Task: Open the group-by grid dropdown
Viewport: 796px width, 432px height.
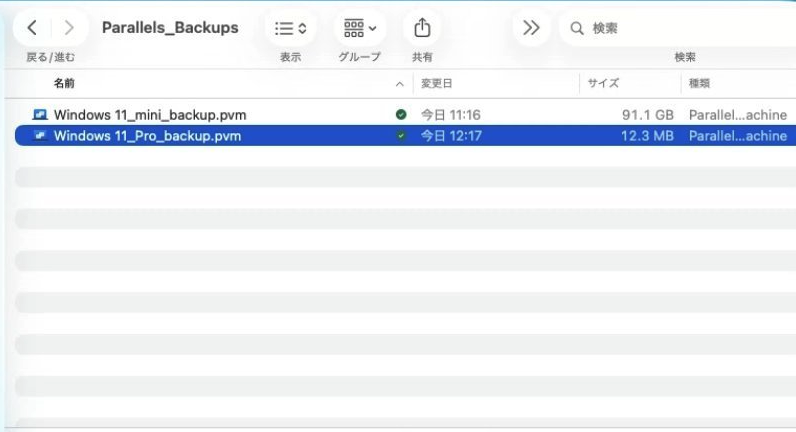Action: 359,28
